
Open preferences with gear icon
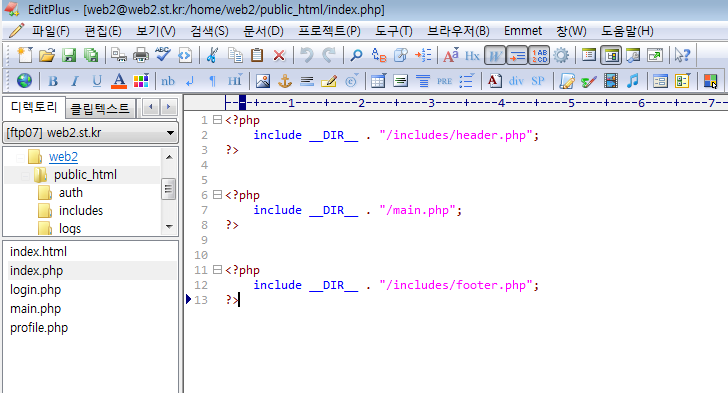pyautogui.click(x=561, y=55)
